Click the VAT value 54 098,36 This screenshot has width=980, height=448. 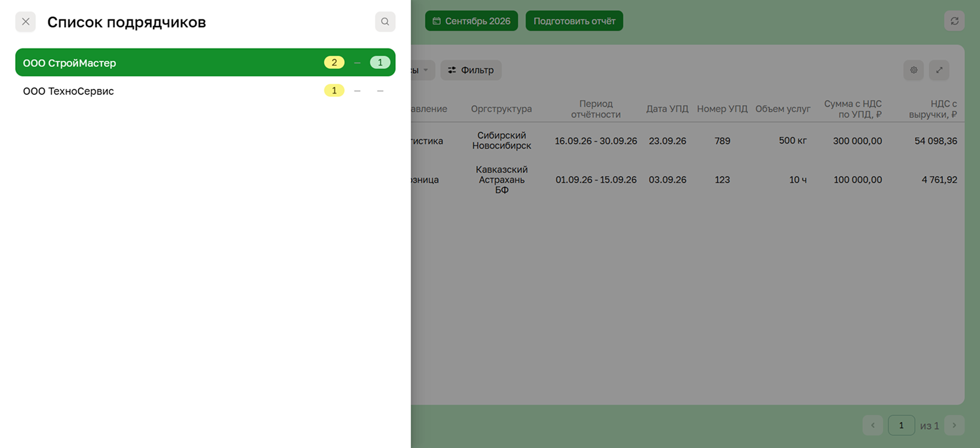click(x=936, y=141)
